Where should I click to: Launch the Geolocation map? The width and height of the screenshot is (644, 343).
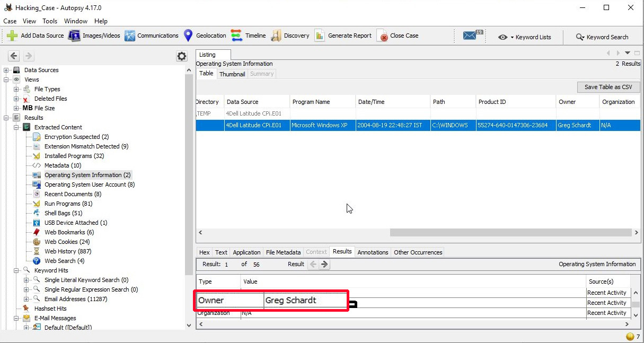[x=205, y=36]
